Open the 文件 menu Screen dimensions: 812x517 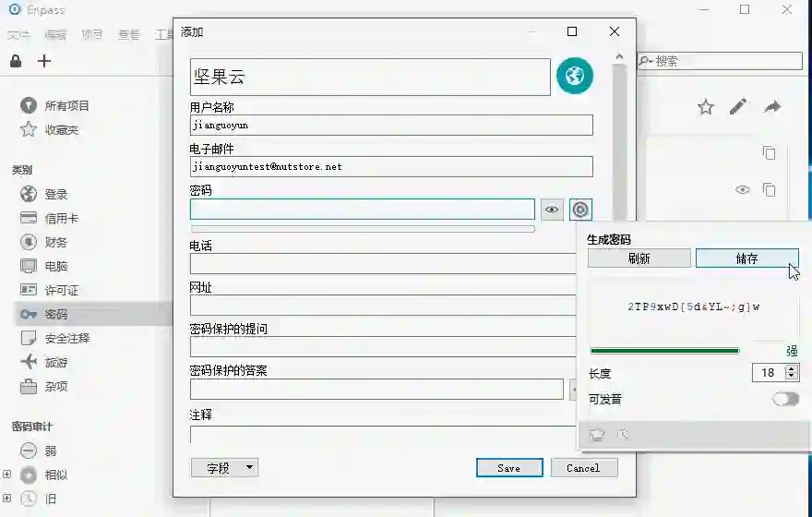(x=19, y=35)
